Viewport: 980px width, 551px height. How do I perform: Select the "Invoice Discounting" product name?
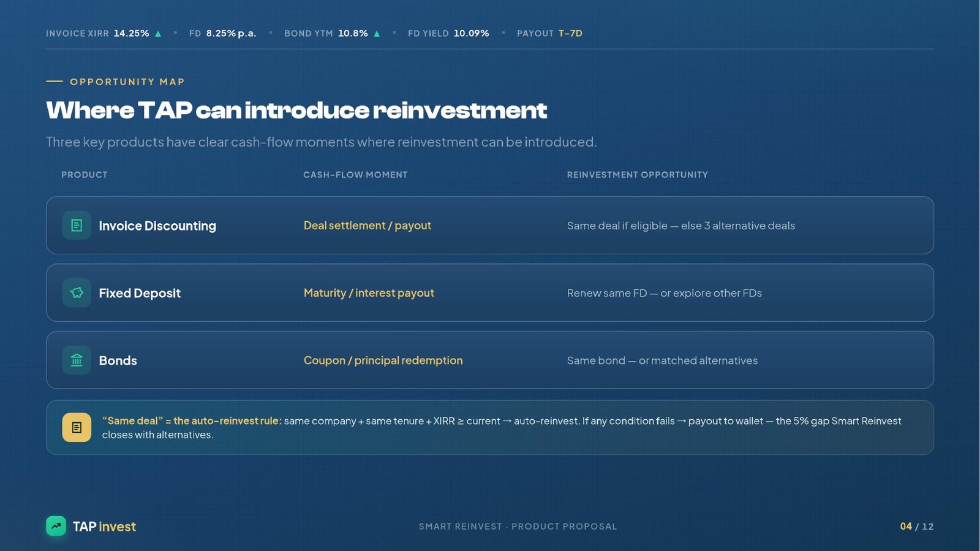(157, 226)
